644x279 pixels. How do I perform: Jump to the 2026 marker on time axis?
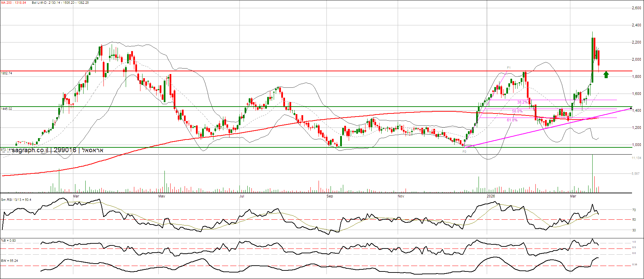click(491, 196)
